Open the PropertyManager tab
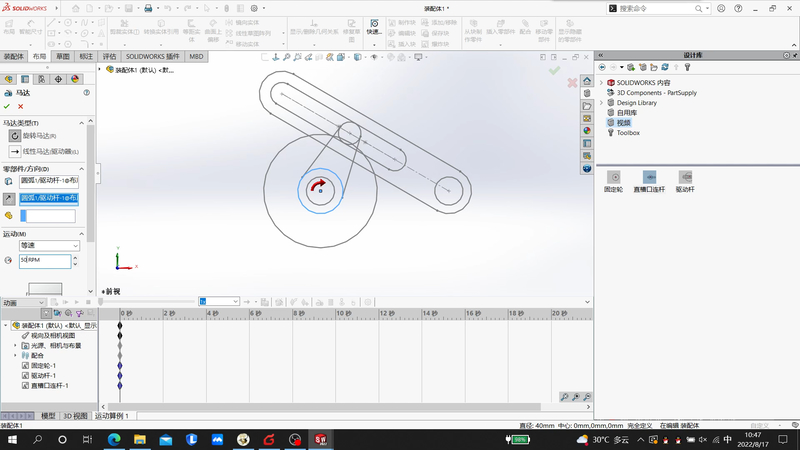This screenshot has height=450, width=800. (x=25, y=79)
